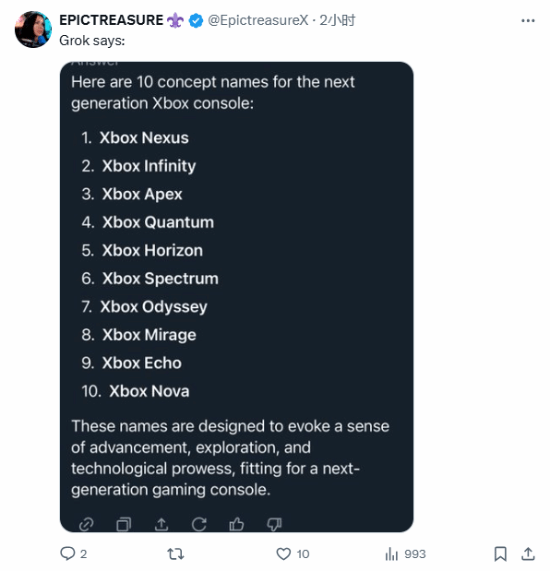
Task: Open the @EpictreasureX handle link
Action: click(258, 20)
